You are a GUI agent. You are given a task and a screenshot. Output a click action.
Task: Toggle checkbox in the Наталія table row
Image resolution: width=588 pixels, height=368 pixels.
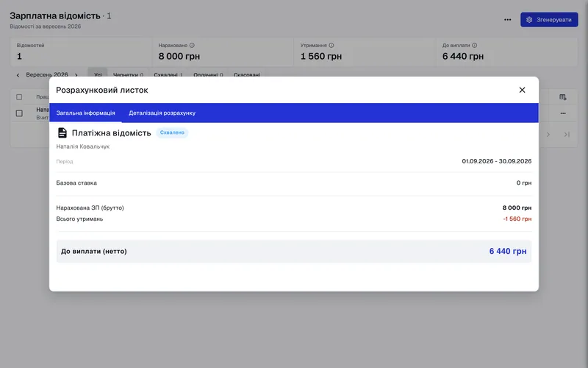19,113
